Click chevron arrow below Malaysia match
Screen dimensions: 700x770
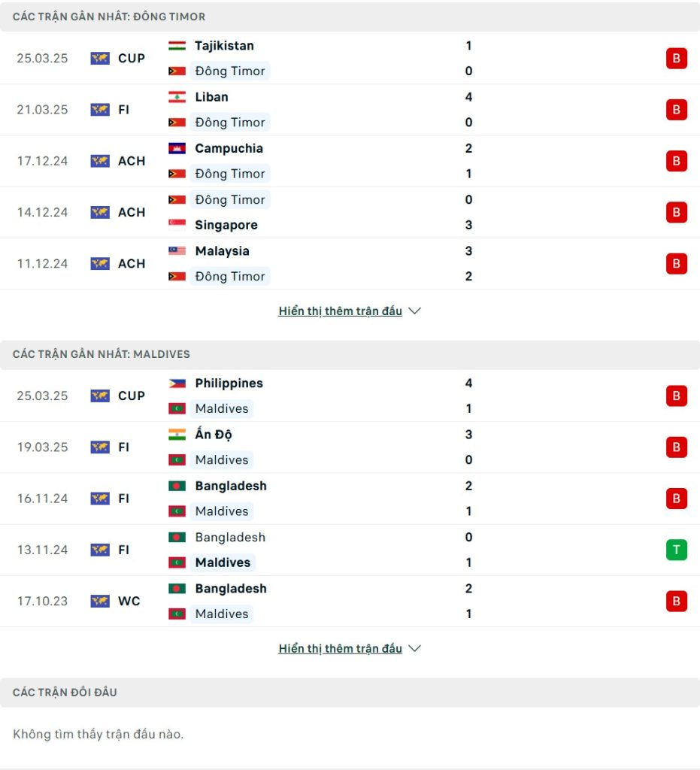415,311
